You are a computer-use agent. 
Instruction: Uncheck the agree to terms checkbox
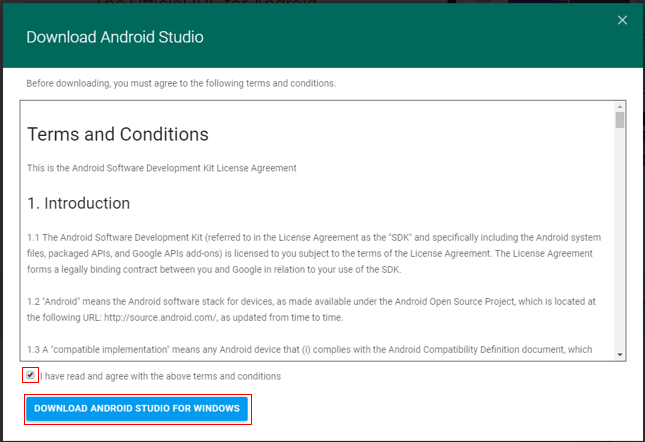tap(30, 375)
